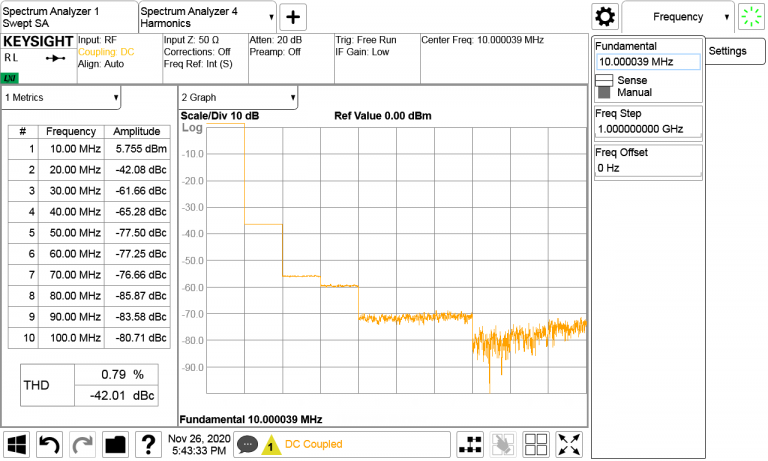Select the Spectrum Analyzer 1 Swept SA tab
768x461 pixels.
pos(68,15)
